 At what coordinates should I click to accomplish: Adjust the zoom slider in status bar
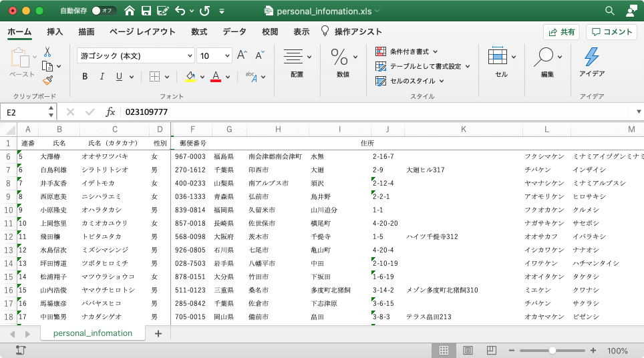click(x=552, y=350)
